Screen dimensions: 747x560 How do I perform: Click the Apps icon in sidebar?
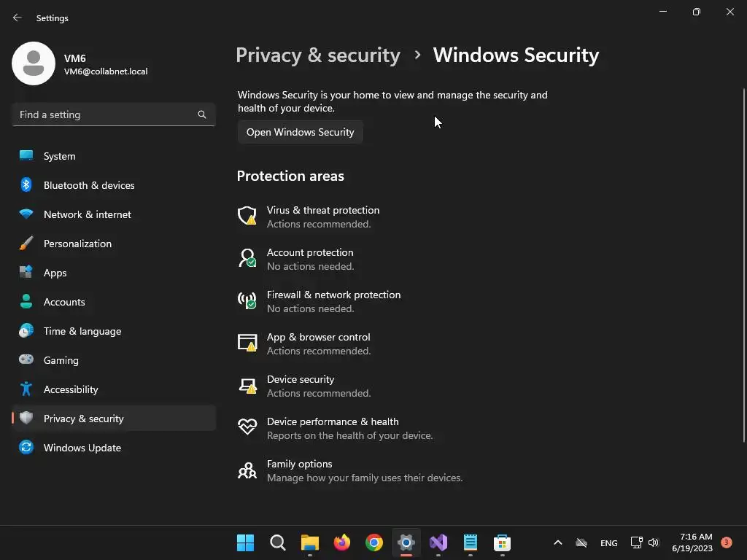coord(26,273)
